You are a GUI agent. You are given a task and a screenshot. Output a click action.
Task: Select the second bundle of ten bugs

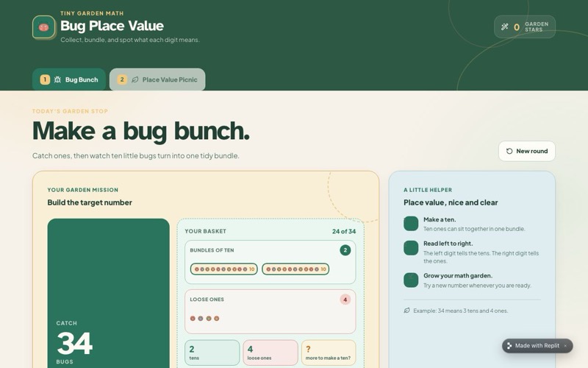[x=295, y=269]
